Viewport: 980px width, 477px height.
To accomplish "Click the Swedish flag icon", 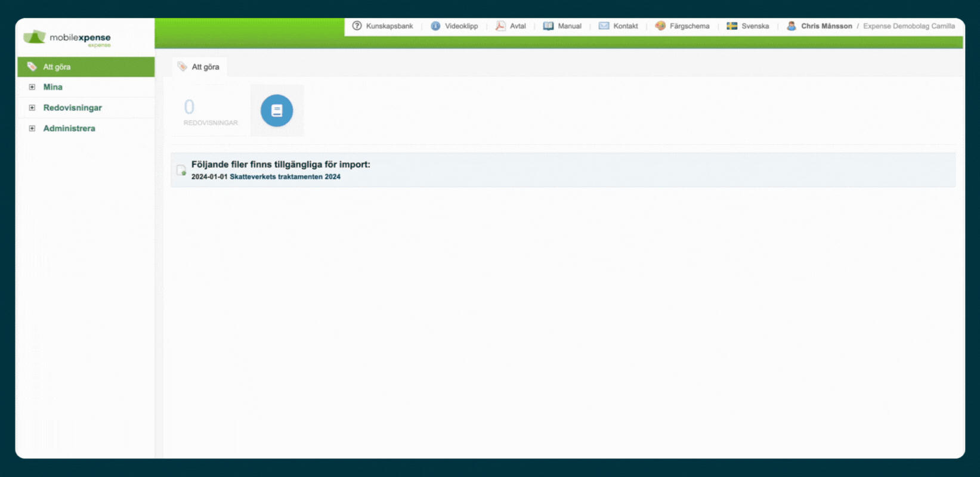I will point(732,26).
